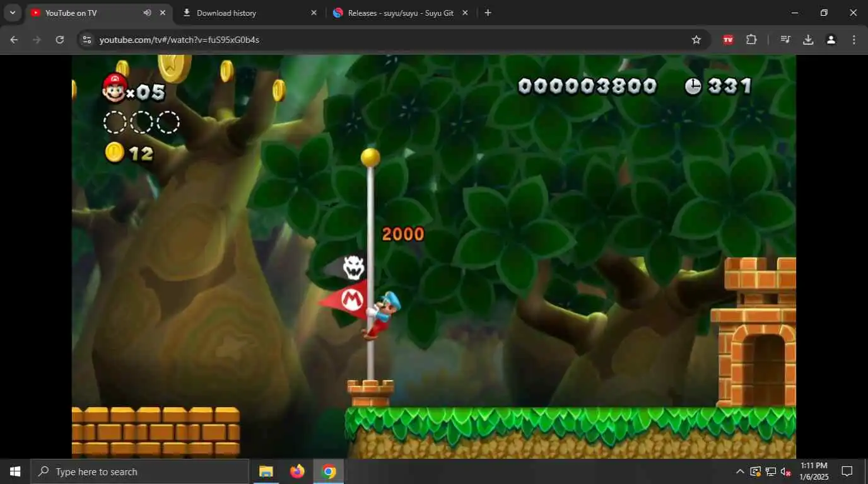
Task: Mute the YouTube on TV tab audio
Action: pyautogui.click(x=147, y=13)
